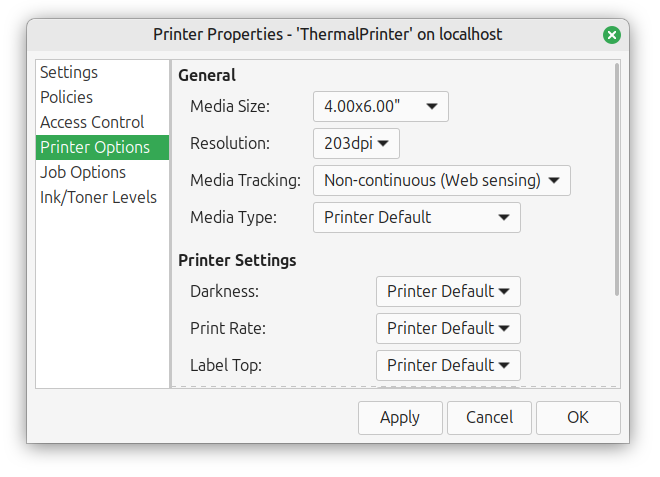Select Settings in the sidebar

[x=69, y=73]
